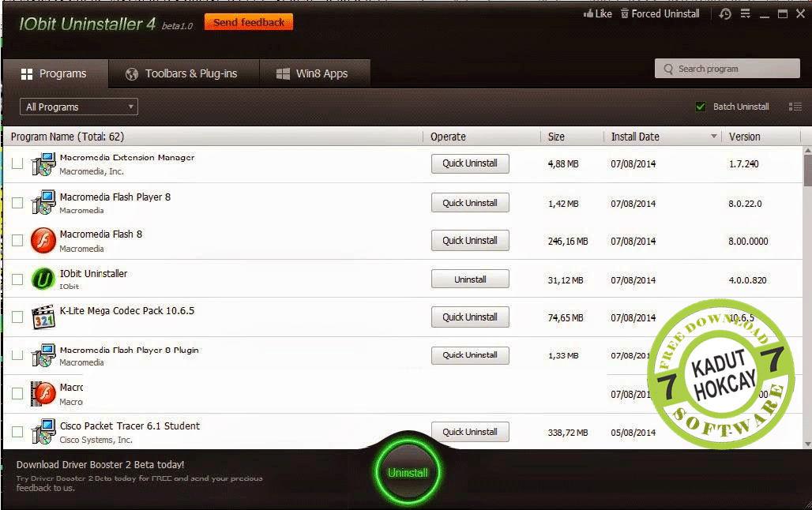Quick Uninstall Macromedia Extension Manager
The height and width of the screenshot is (510, 812).
470,163
